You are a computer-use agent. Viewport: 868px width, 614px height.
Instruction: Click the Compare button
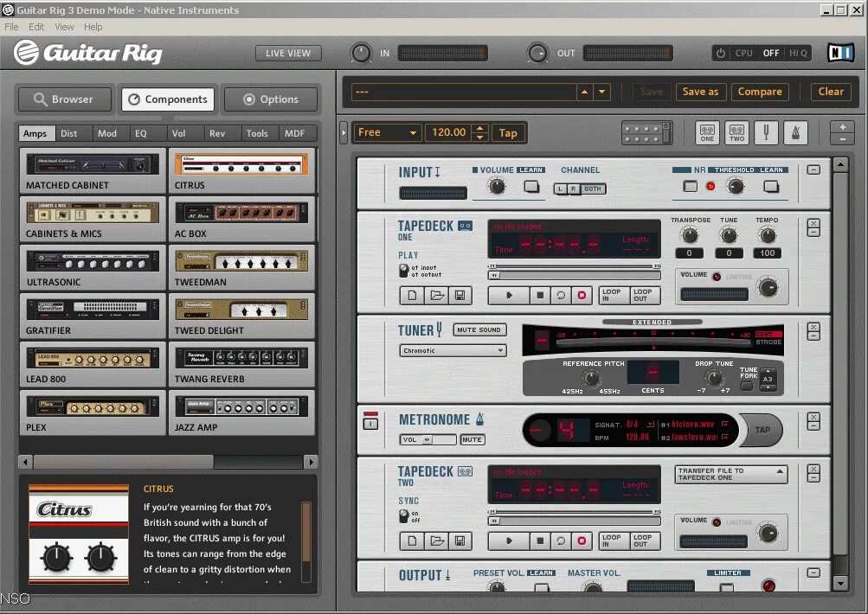[760, 92]
